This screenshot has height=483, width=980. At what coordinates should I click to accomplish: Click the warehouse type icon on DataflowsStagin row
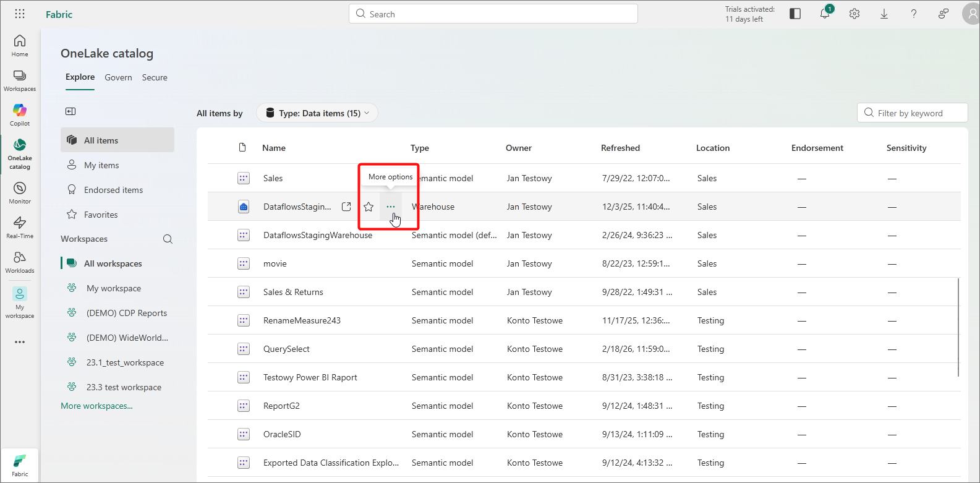244,207
